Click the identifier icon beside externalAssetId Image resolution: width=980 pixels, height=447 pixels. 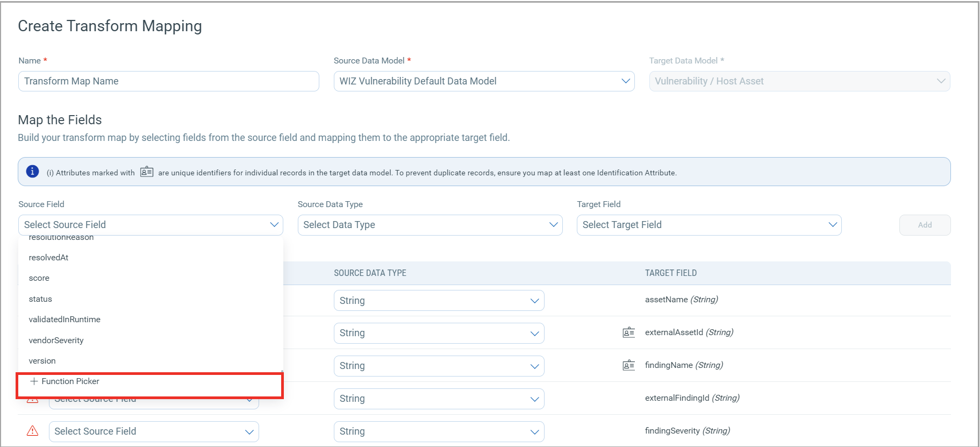[628, 332]
